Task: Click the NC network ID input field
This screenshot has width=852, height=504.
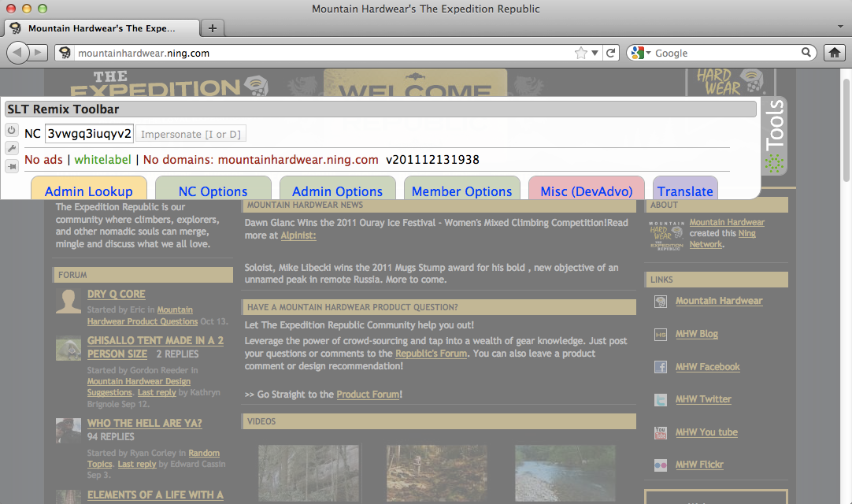Action: pyautogui.click(x=89, y=134)
